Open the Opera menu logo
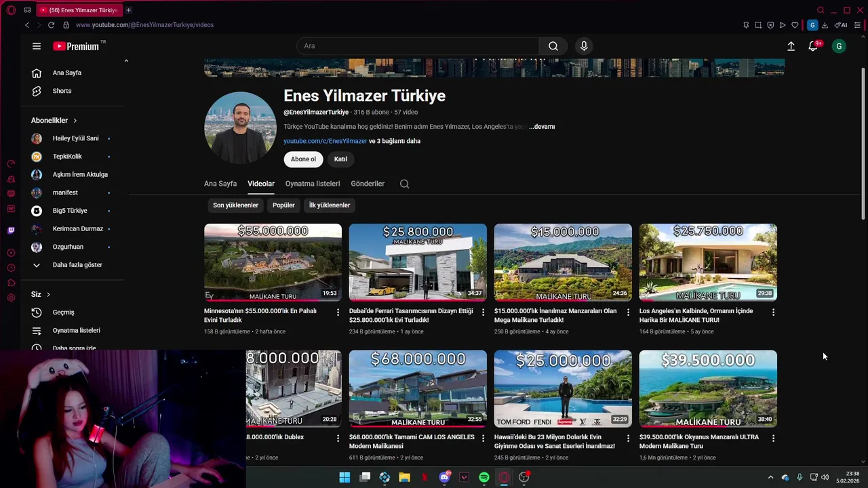868x488 pixels. tap(11, 10)
